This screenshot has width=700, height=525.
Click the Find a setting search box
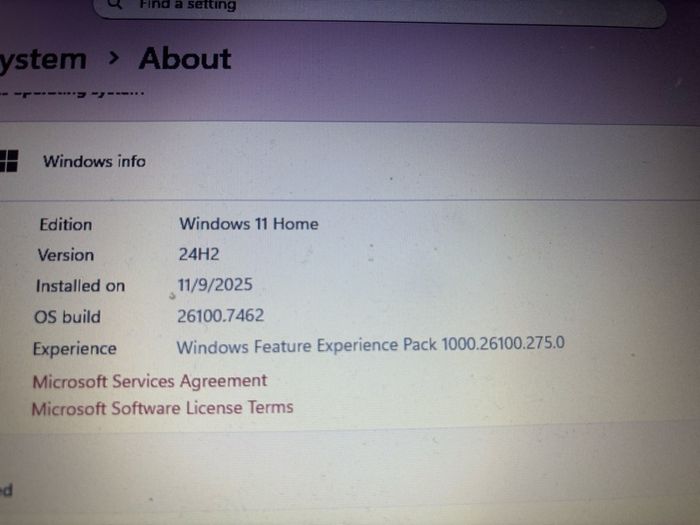(379, 10)
